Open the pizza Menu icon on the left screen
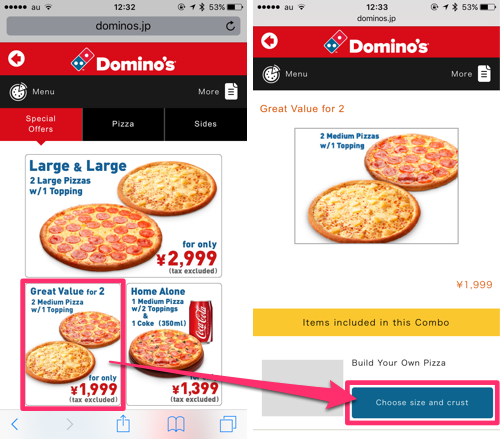This screenshot has width=500, height=439. click(18, 92)
